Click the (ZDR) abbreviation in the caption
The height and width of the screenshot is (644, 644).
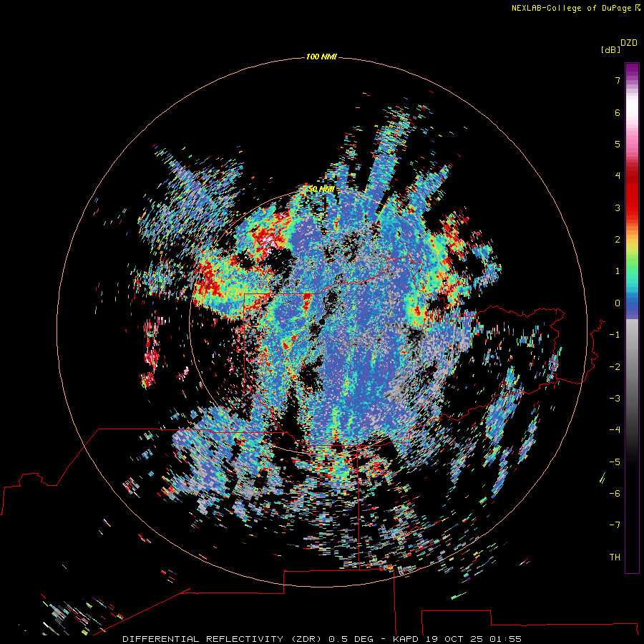307,639
